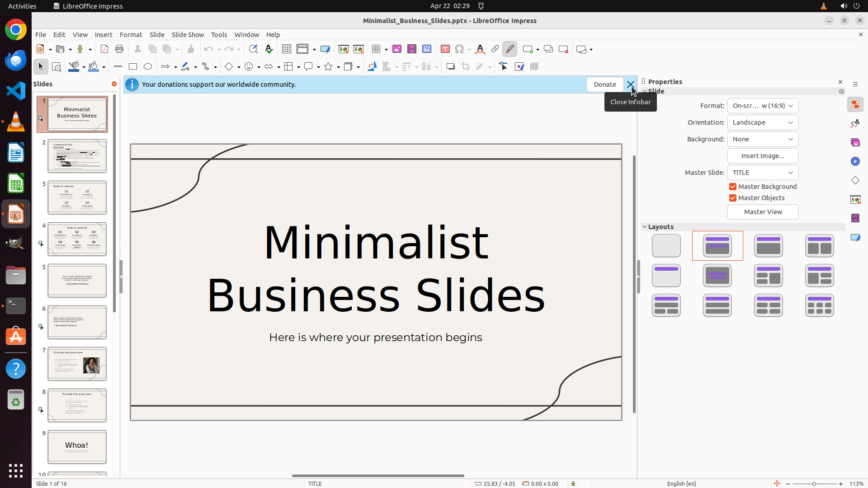Click the Master View button
This screenshot has width=868, height=488.
763,212
